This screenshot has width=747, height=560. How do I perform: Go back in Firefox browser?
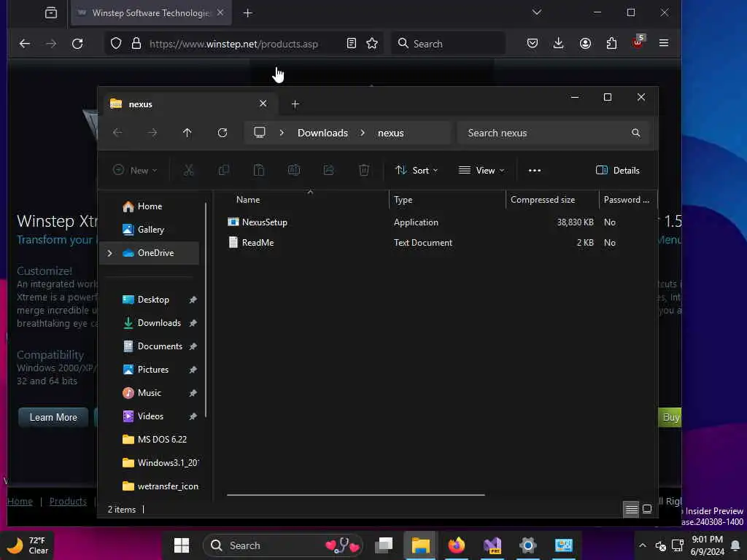click(x=25, y=44)
